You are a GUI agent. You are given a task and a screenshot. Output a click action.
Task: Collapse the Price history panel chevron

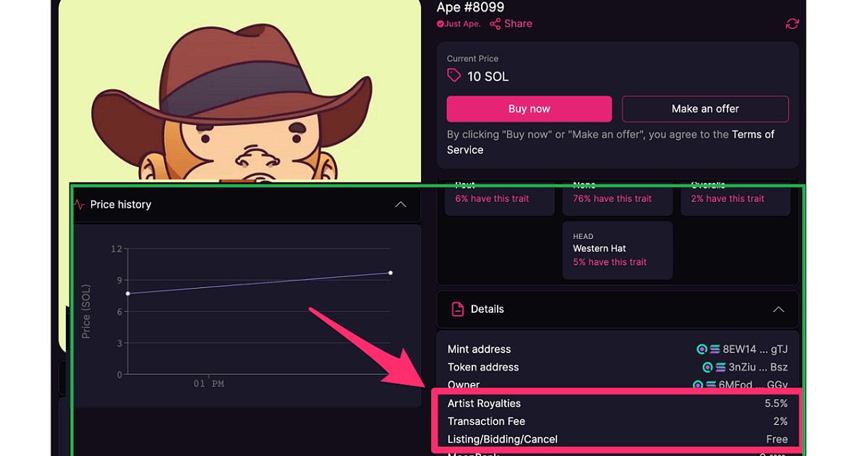point(400,205)
